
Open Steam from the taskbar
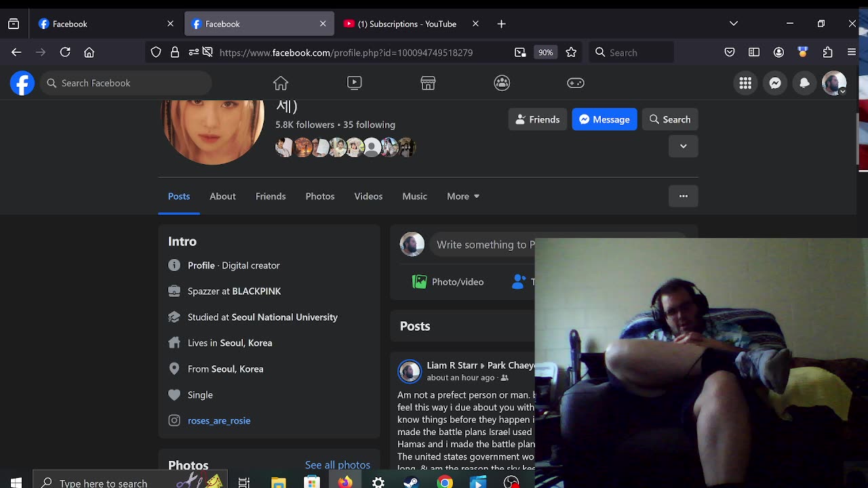411,482
